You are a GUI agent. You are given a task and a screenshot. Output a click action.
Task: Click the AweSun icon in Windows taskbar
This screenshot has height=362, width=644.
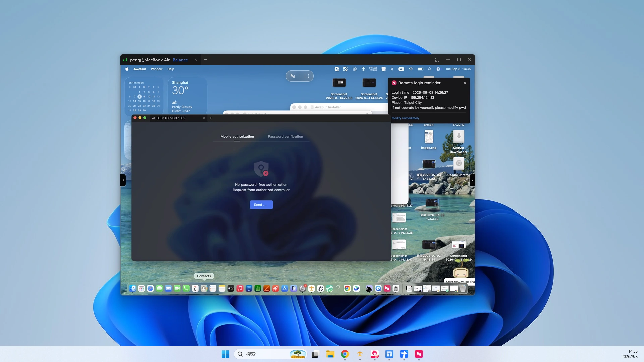pos(419,354)
